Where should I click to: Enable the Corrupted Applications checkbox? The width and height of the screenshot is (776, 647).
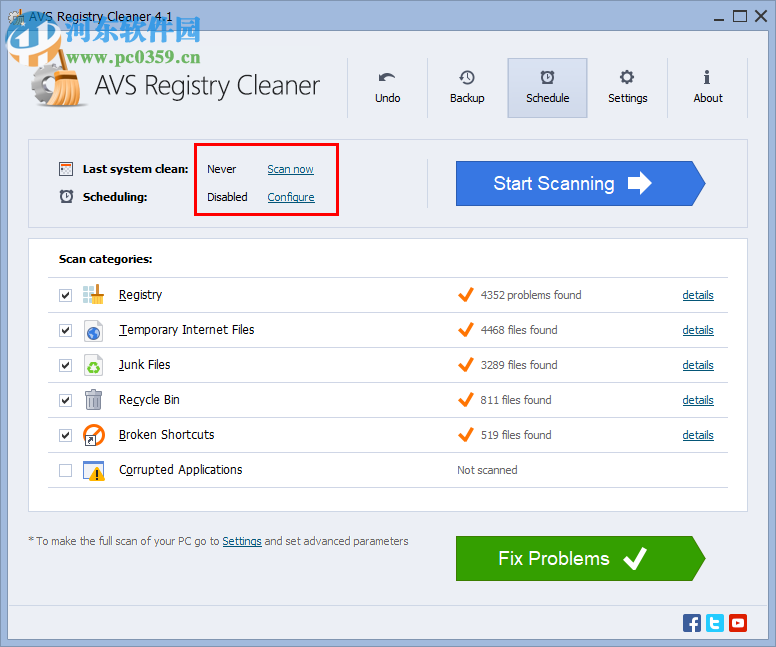point(65,470)
